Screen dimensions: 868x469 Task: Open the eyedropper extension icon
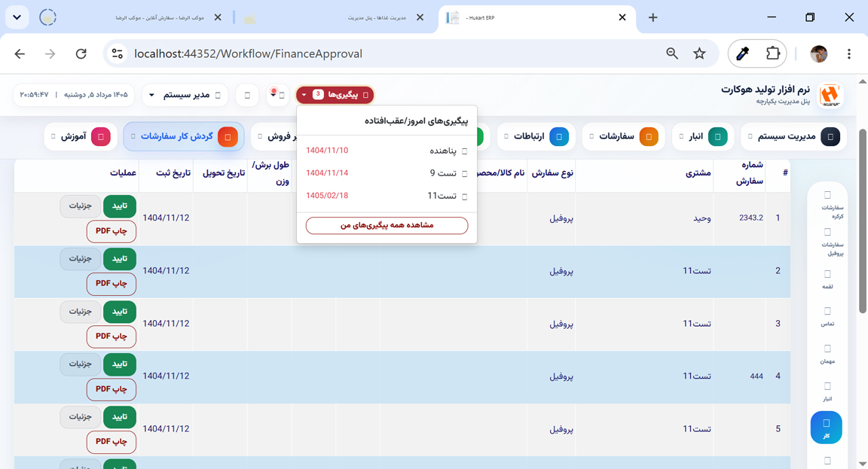[743, 53]
